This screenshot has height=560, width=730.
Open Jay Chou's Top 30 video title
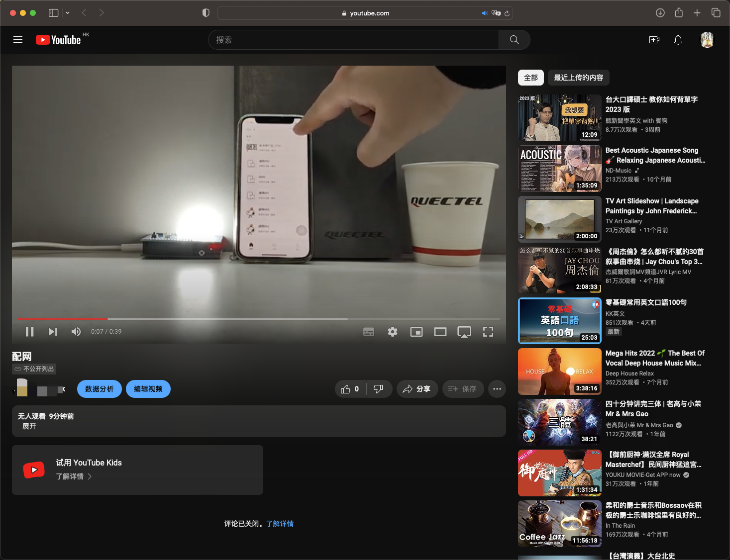(x=654, y=257)
